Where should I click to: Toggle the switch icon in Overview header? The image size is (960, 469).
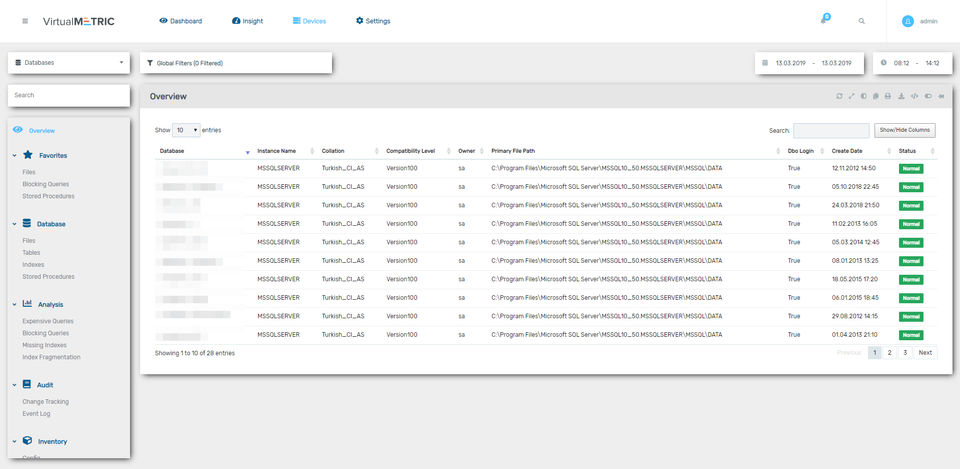[928, 96]
